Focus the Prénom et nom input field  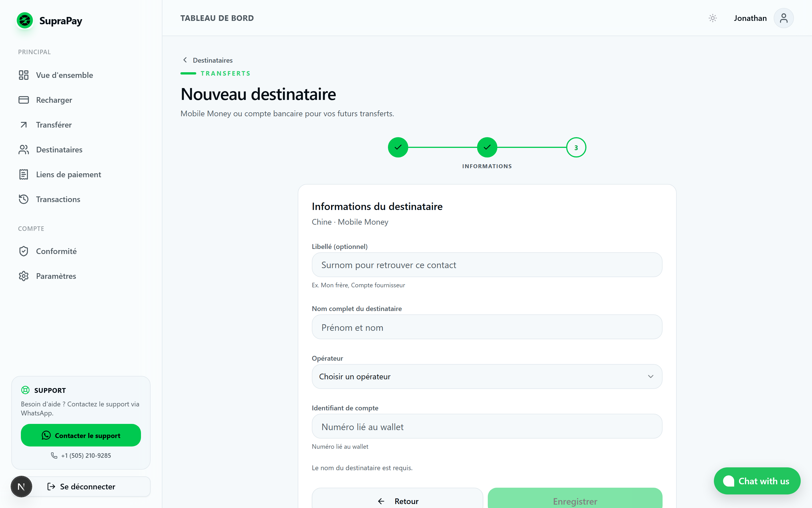point(487,327)
